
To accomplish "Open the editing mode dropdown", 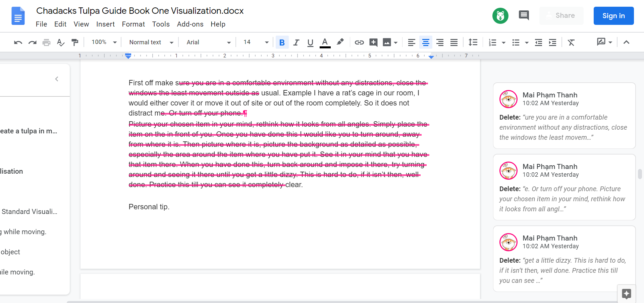I will [605, 42].
